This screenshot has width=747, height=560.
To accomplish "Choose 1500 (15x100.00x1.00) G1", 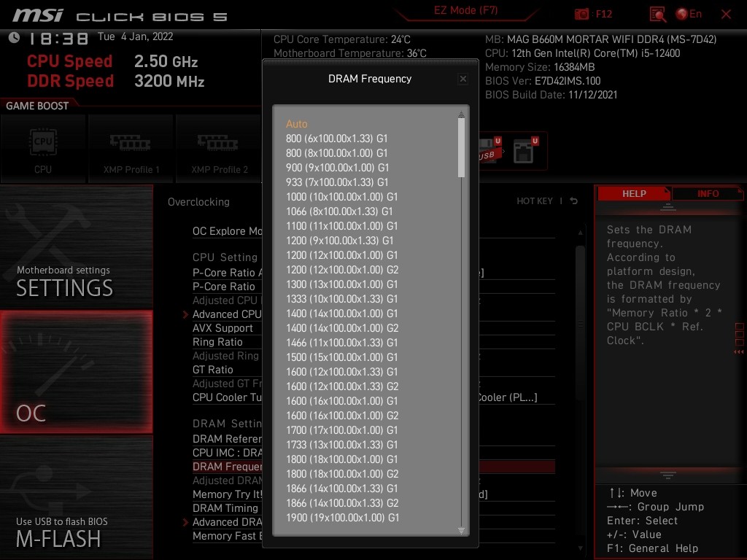I will pyautogui.click(x=341, y=357).
